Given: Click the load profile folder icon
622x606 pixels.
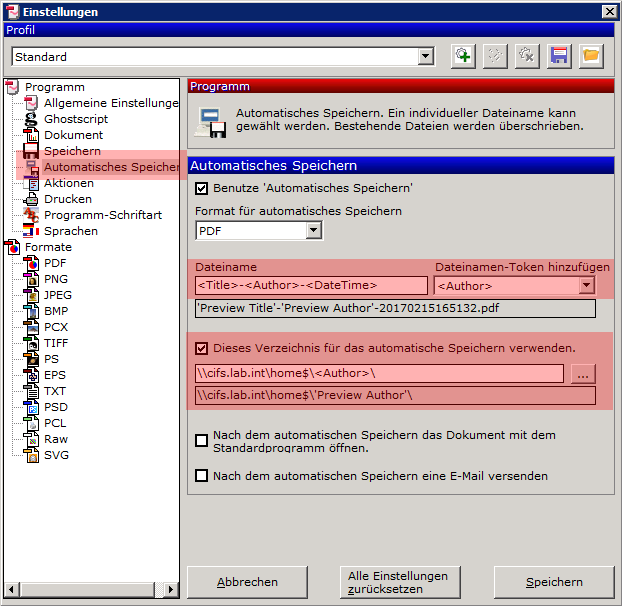Looking at the screenshot, I should 591,57.
